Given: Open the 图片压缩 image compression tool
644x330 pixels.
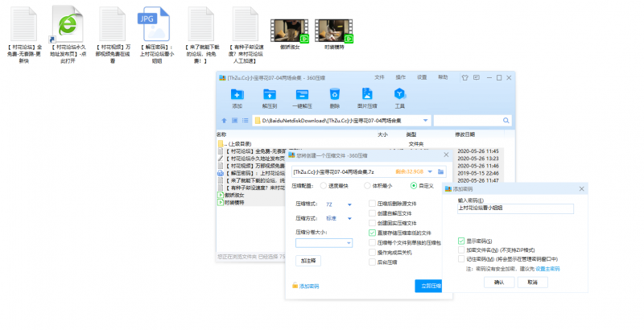Looking at the screenshot, I should coord(367,96).
